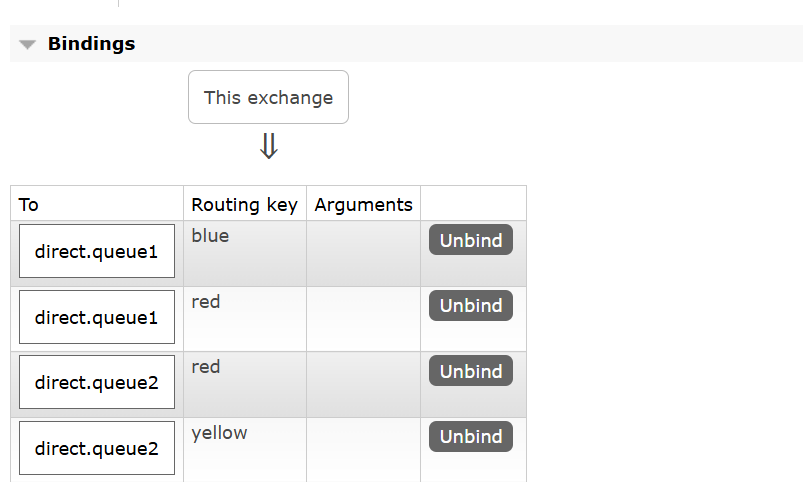Click the double down arrow under This exchange
The height and width of the screenshot is (482, 803).
(268, 147)
